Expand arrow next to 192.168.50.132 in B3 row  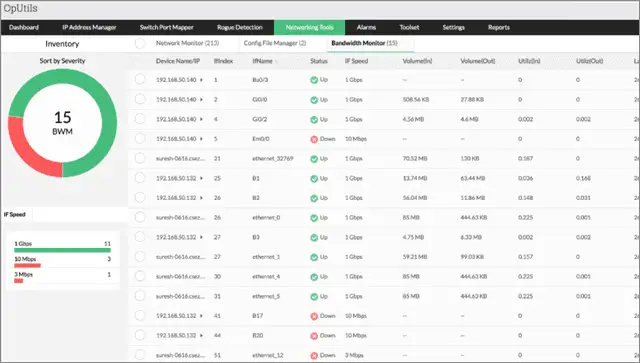(201, 237)
